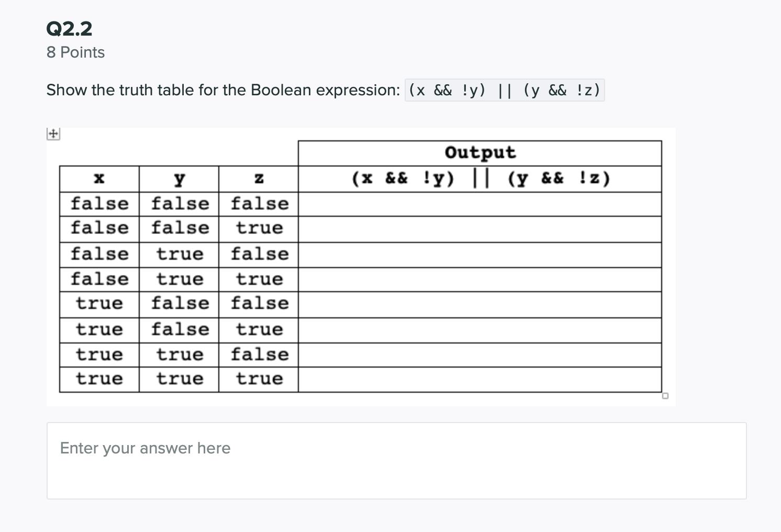781x532 pixels.
Task: Click the z column header
Action: click(258, 179)
